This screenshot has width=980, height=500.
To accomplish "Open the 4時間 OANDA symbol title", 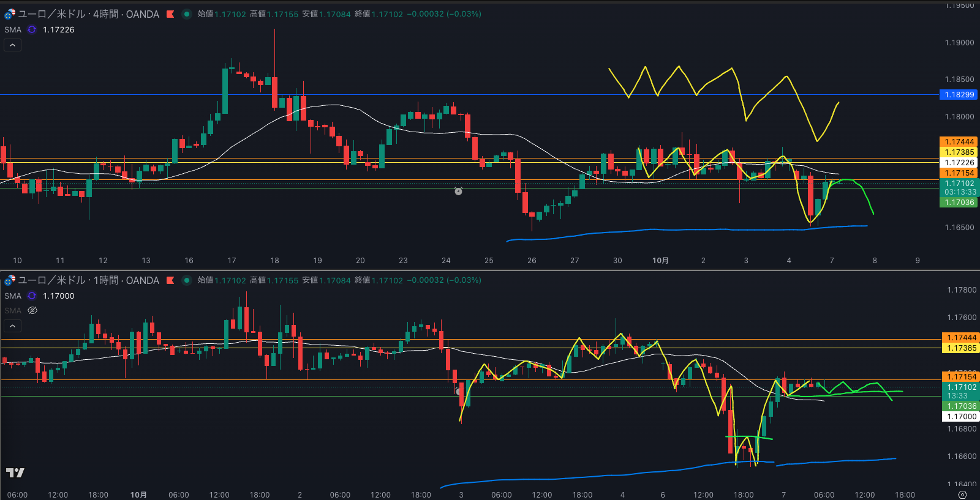I will point(88,14).
